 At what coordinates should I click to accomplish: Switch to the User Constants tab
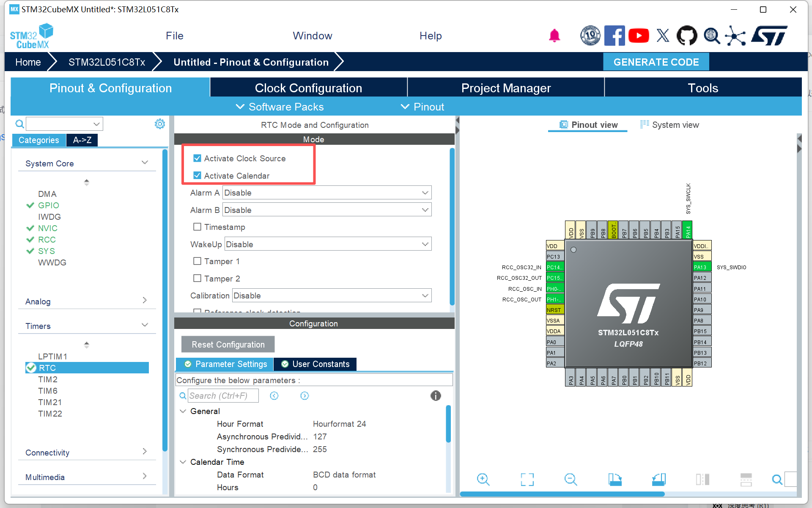pos(315,364)
